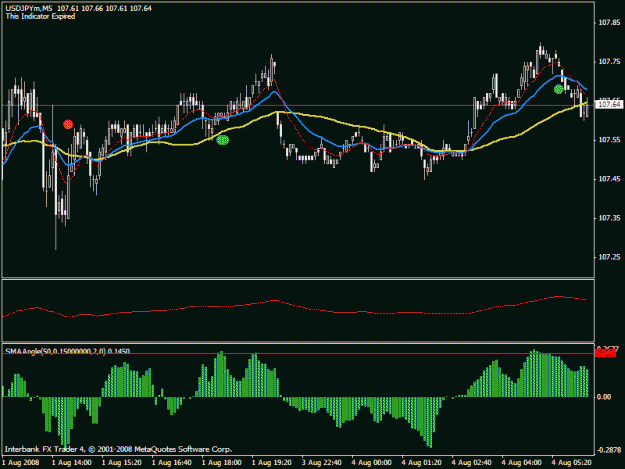This screenshot has height=469, width=625.
Task: Click the red level value tag in SMAAngle scale
Action: point(605,353)
